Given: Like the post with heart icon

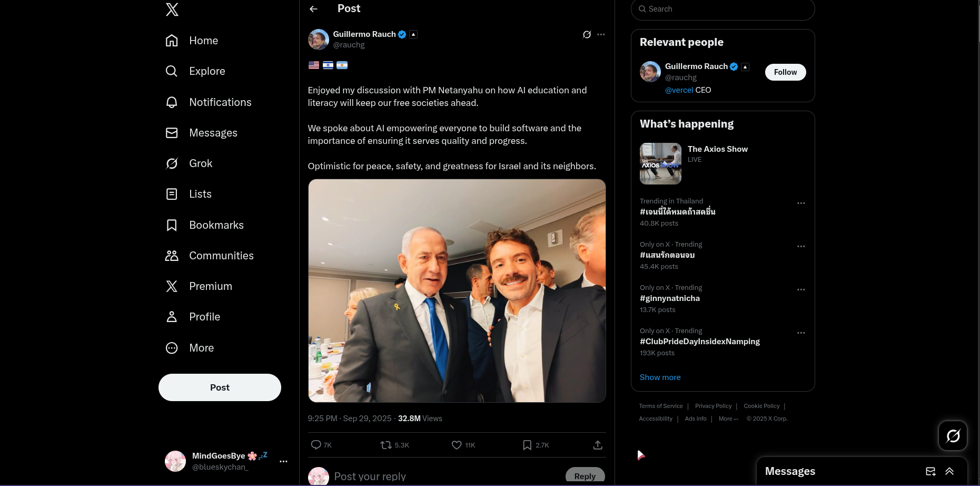Looking at the screenshot, I should point(457,445).
